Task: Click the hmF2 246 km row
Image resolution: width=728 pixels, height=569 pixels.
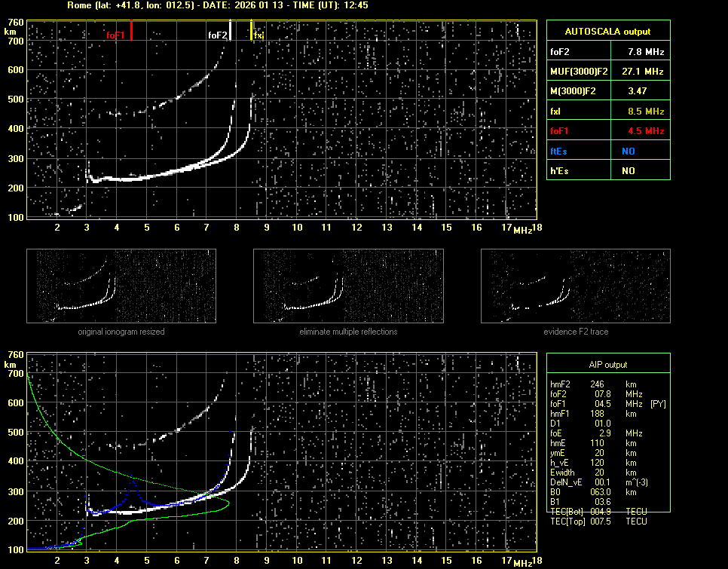Action: pyautogui.click(x=599, y=384)
